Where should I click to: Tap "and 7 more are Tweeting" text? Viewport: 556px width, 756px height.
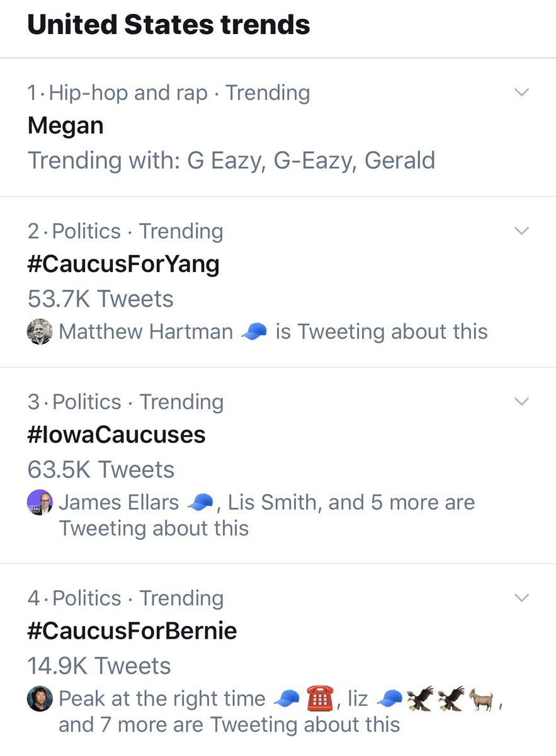coord(229,724)
